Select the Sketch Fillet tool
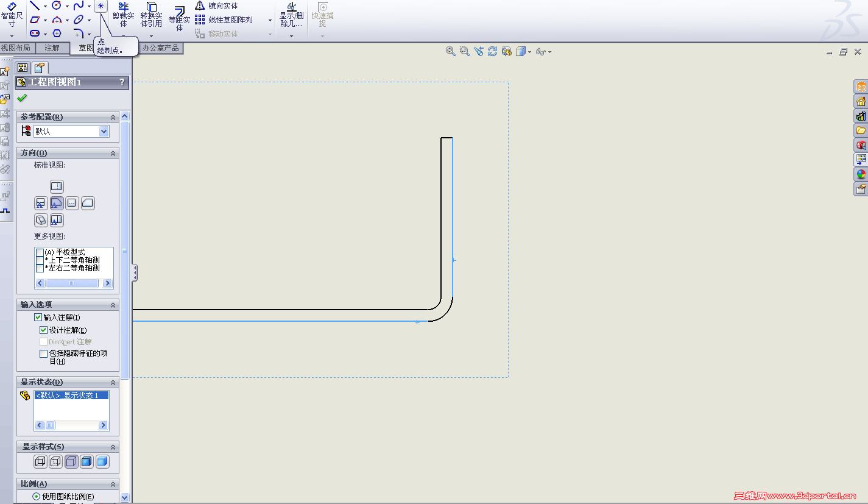The image size is (868, 504). point(79,33)
